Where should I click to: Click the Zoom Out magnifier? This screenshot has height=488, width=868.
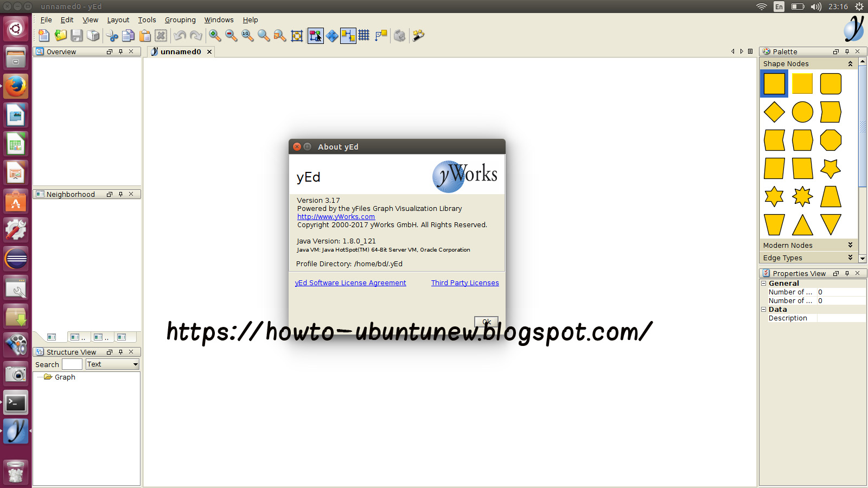click(231, 36)
